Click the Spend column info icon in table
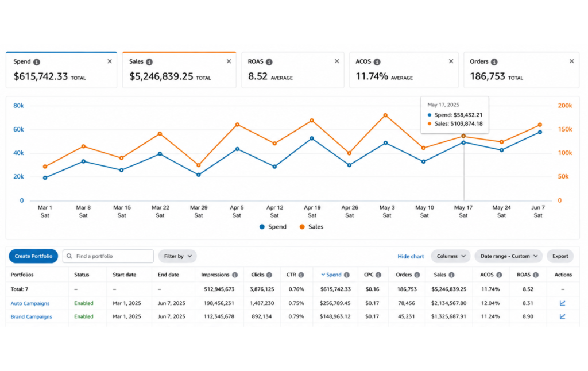 [x=346, y=275]
